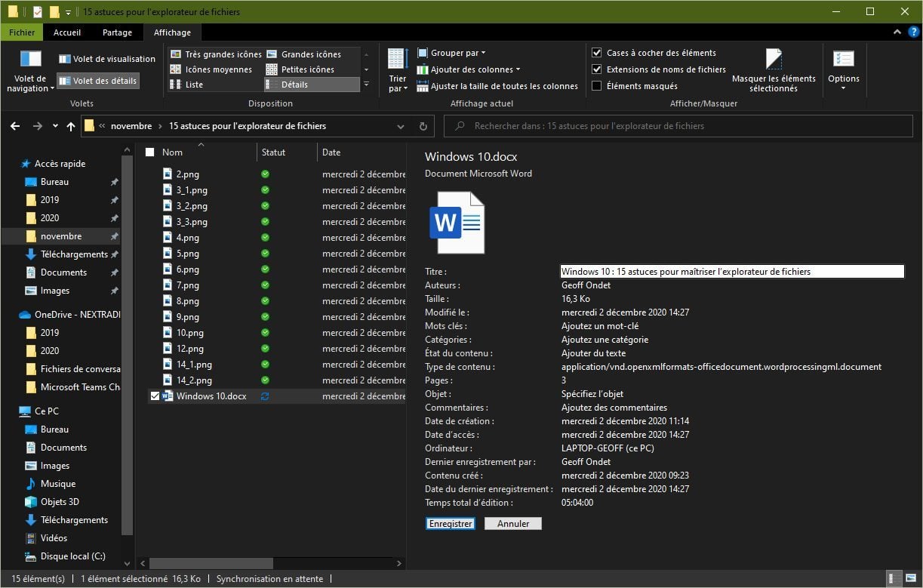This screenshot has width=923, height=588.
Task: Open Disque local (C:)
Action: (x=65, y=556)
